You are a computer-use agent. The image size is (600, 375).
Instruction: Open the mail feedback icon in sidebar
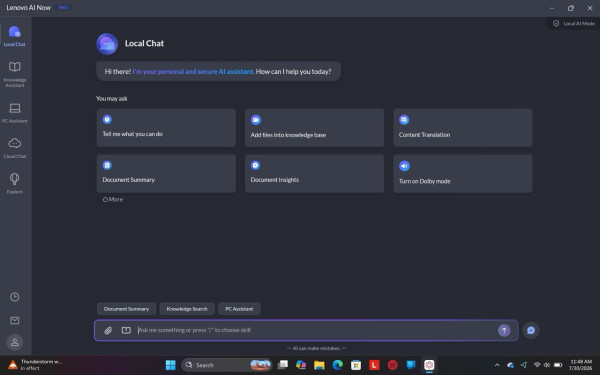pyautogui.click(x=15, y=320)
